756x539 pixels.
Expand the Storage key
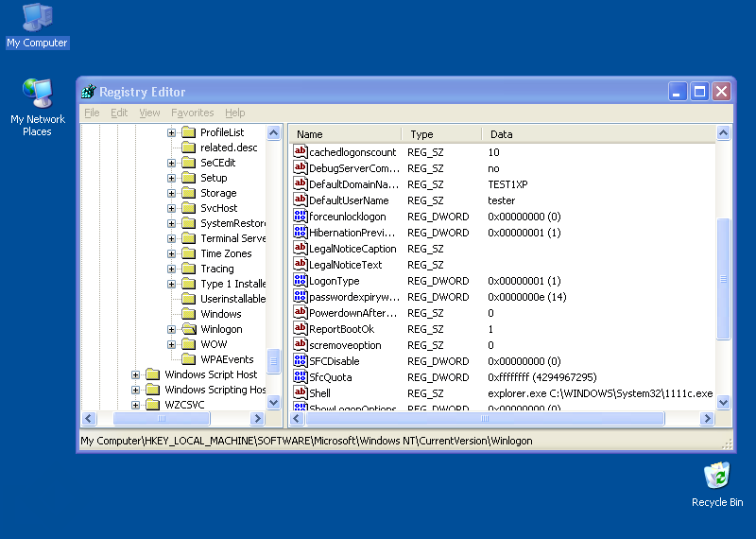click(171, 193)
